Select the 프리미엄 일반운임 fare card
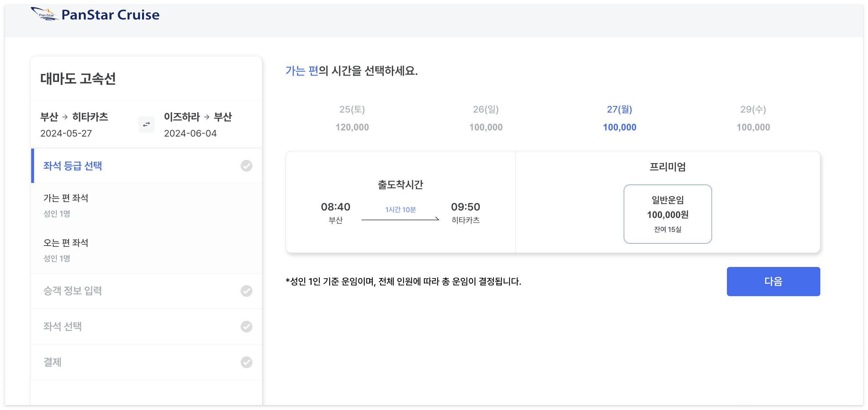Screen dimensions: 868x410 [668, 214]
